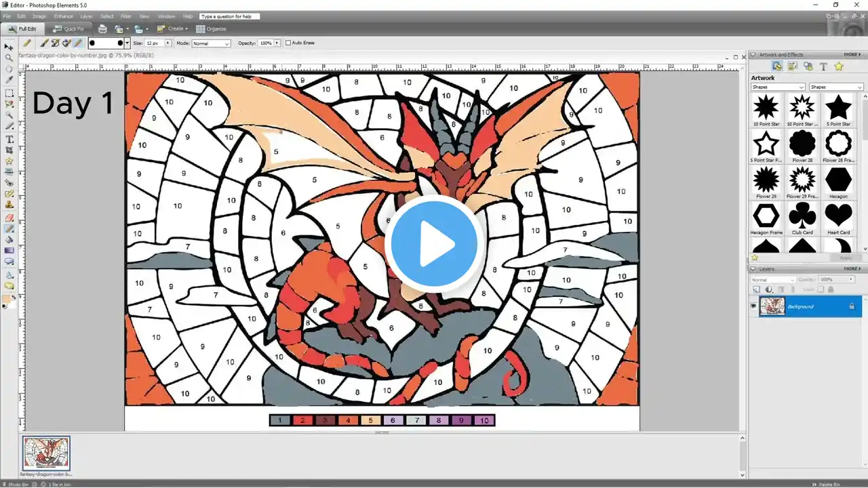Click the Print icon in shortcuts bar
Viewport: 868px width, 488px height.
coord(102,29)
